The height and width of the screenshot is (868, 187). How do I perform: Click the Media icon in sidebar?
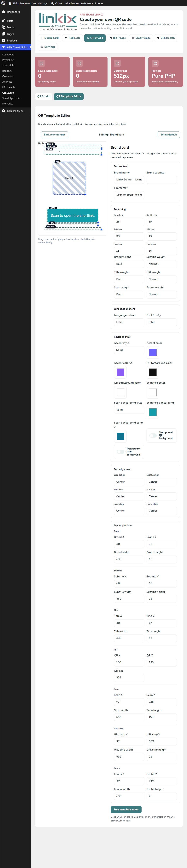(x=3, y=27)
